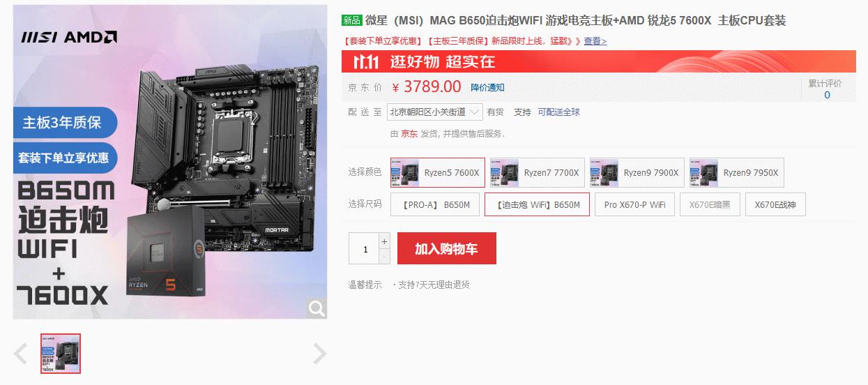This screenshot has height=385, width=868.
Task: Choose the Ryzen9 7900X bundle
Action: [637, 172]
